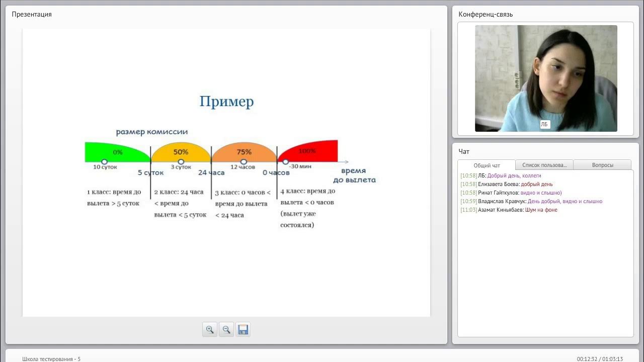The width and height of the screenshot is (644, 362).
Task: Click the '3 класс' description text
Action: tap(243, 204)
